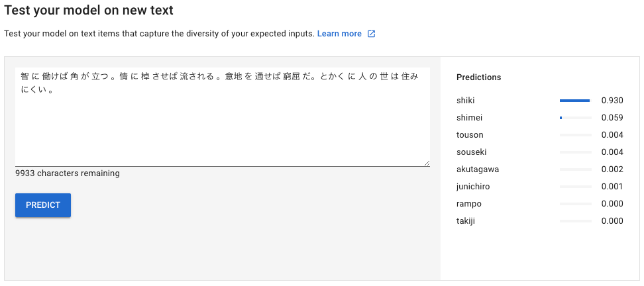Select the akutagawa prediction label
This screenshot has height=286, width=644.
tap(478, 169)
